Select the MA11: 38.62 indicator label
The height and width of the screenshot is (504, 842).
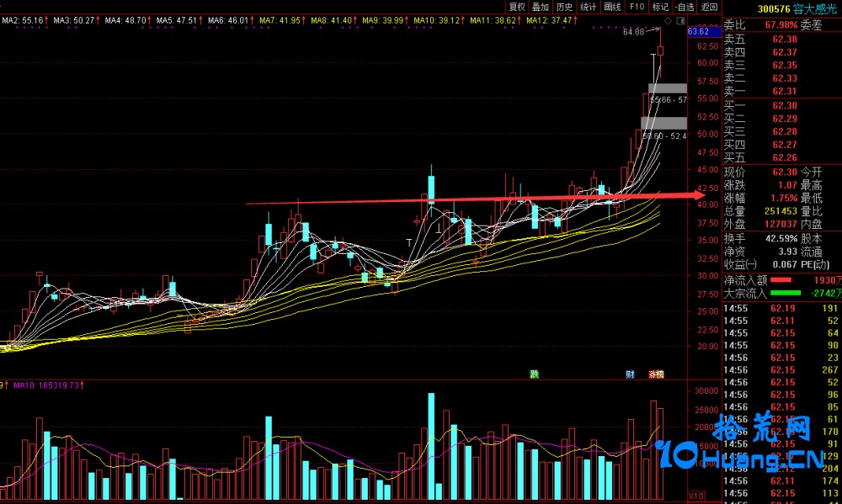click(496, 20)
